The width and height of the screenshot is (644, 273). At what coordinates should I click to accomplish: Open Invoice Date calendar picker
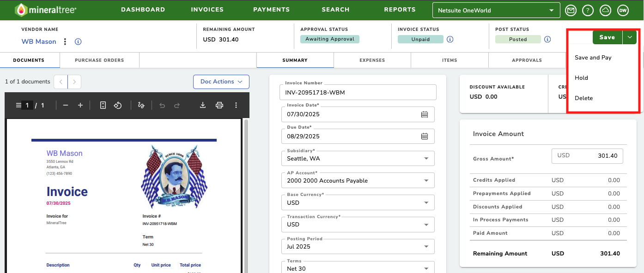[425, 114]
